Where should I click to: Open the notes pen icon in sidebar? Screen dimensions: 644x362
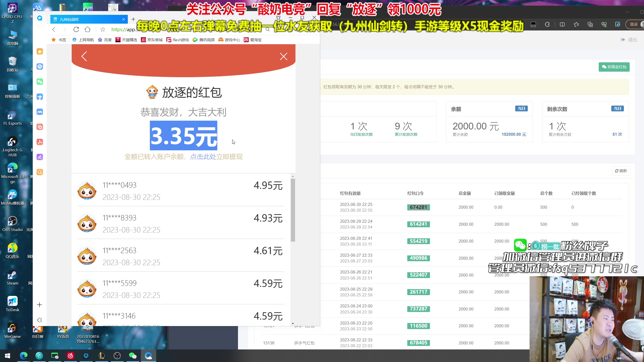click(39, 157)
